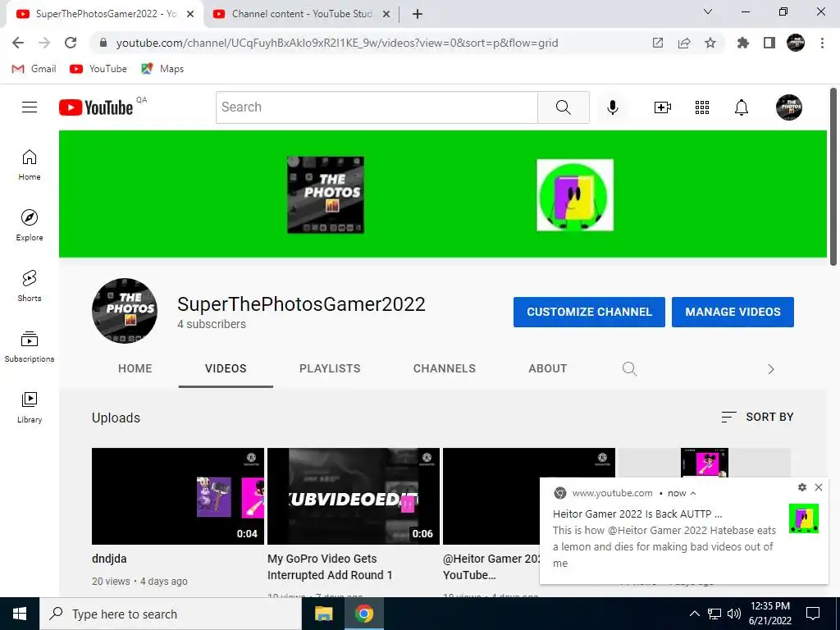The width and height of the screenshot is (840, 630).
Task: Open the CHANNELS tab
Action: 444,368
